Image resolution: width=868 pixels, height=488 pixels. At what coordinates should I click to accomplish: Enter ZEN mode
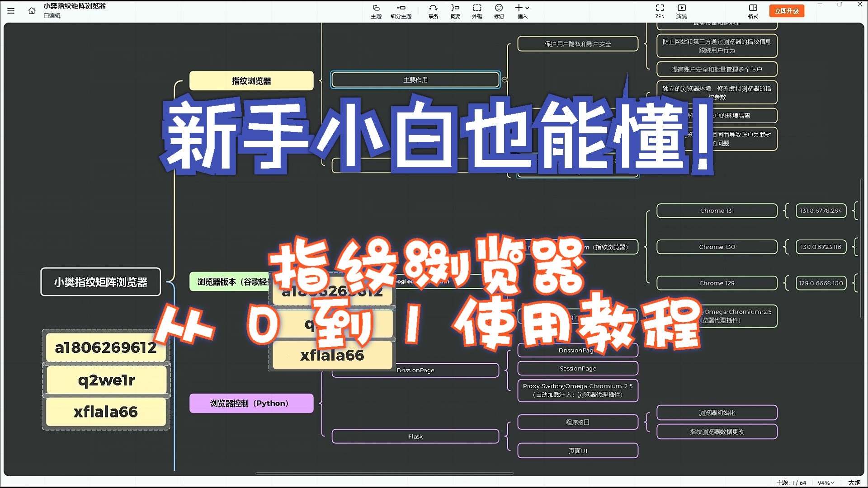point(660,11)
